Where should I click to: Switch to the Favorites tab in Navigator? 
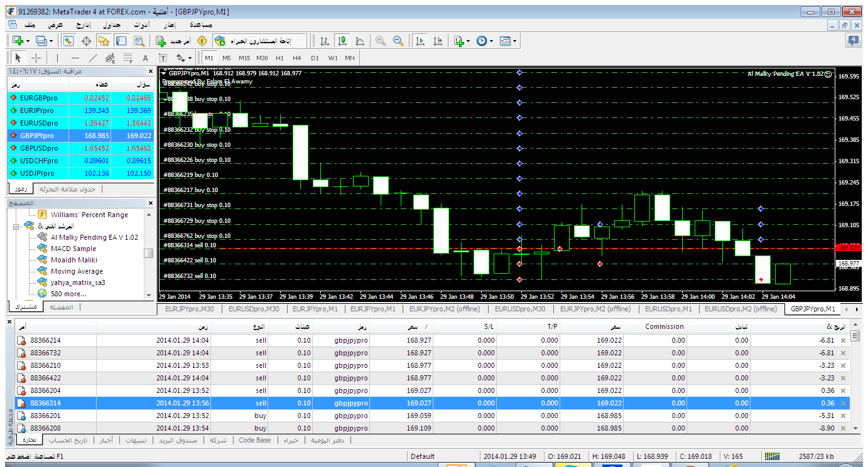[61, 307]
